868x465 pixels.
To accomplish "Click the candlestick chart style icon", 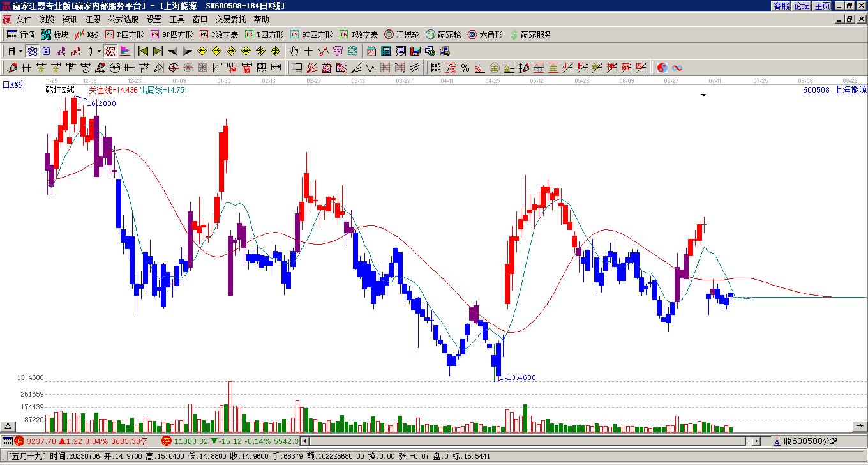I will tap(91, 51).
